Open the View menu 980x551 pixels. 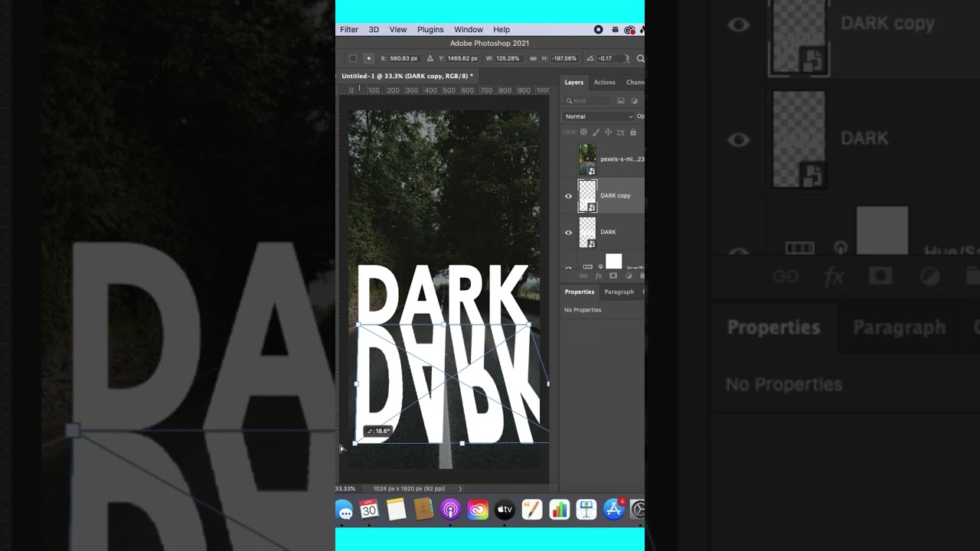[x=398, y=30]
